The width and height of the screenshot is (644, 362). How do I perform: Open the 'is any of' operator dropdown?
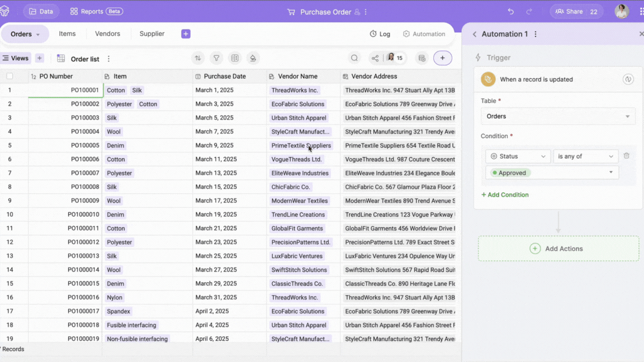(585, 156)
